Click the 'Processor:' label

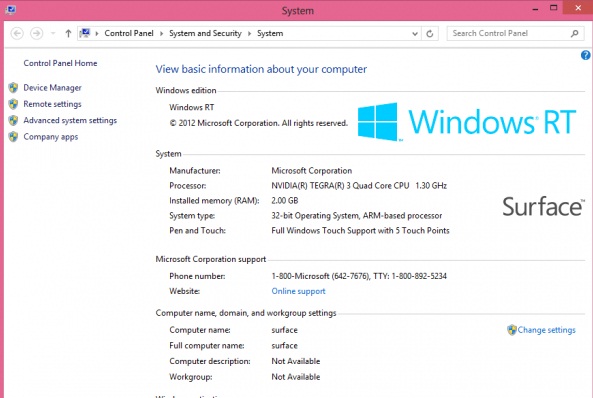pos(188,186)
